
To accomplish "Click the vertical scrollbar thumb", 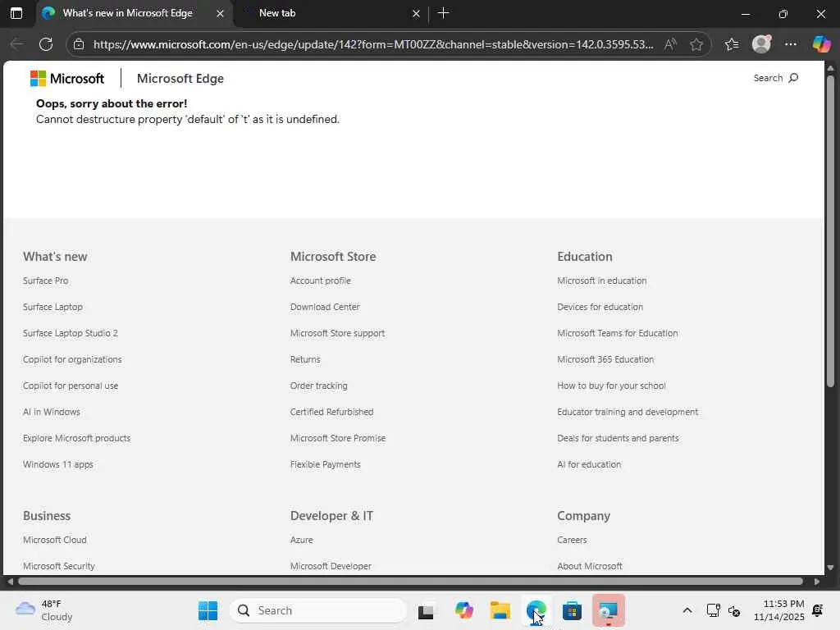I will coord(830,231).
